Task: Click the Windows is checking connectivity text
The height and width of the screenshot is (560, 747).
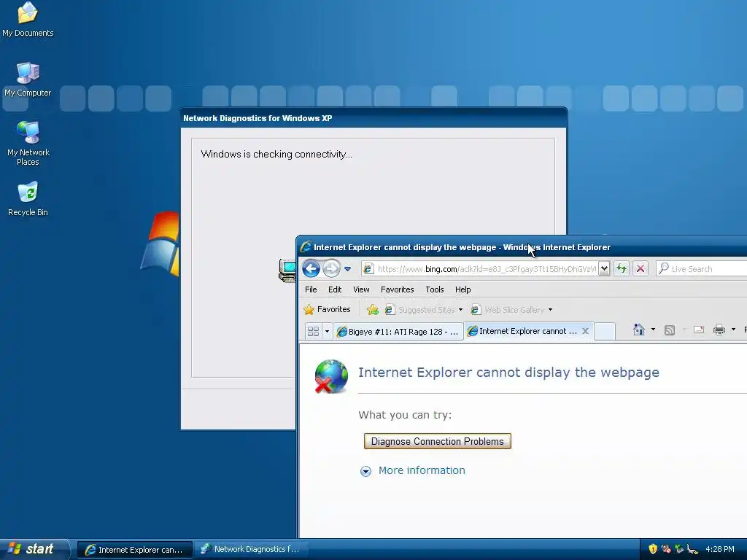Action: click(276, 155)
